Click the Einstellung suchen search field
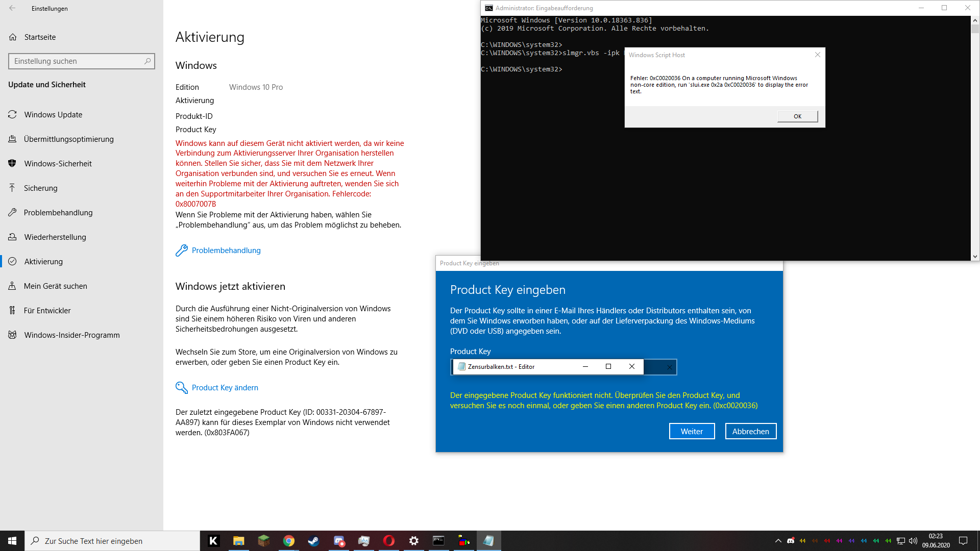The height and width of the screenshot is (551, 980). (82, 61)
